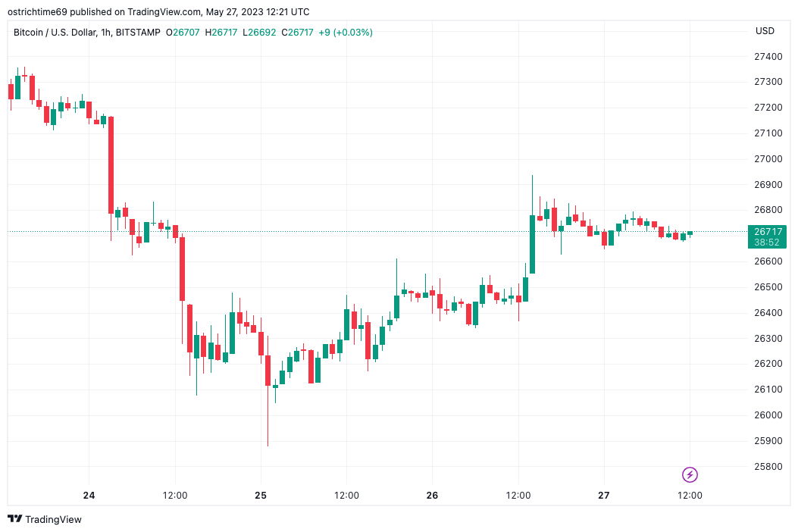Open the TradingView text link

[53, 519]
